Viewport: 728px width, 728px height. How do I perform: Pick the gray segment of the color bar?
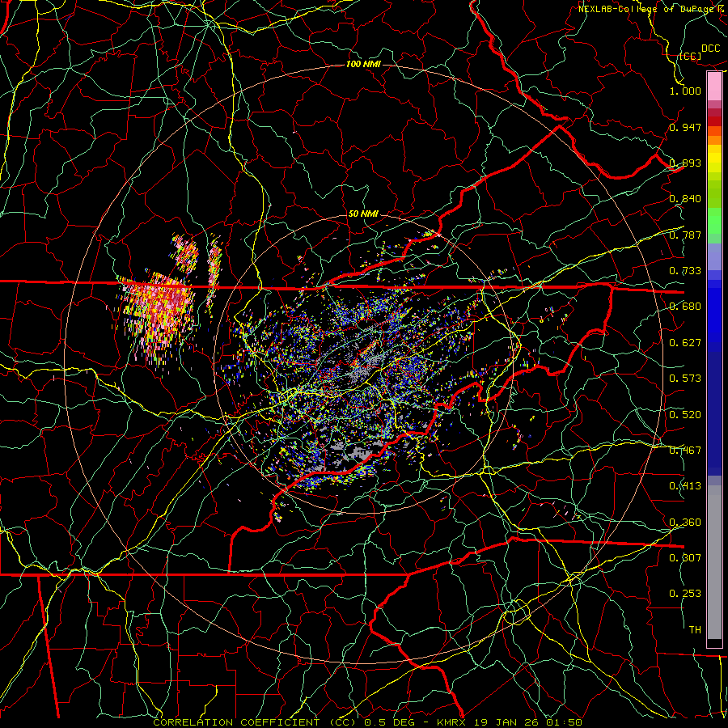pos(714,562)
